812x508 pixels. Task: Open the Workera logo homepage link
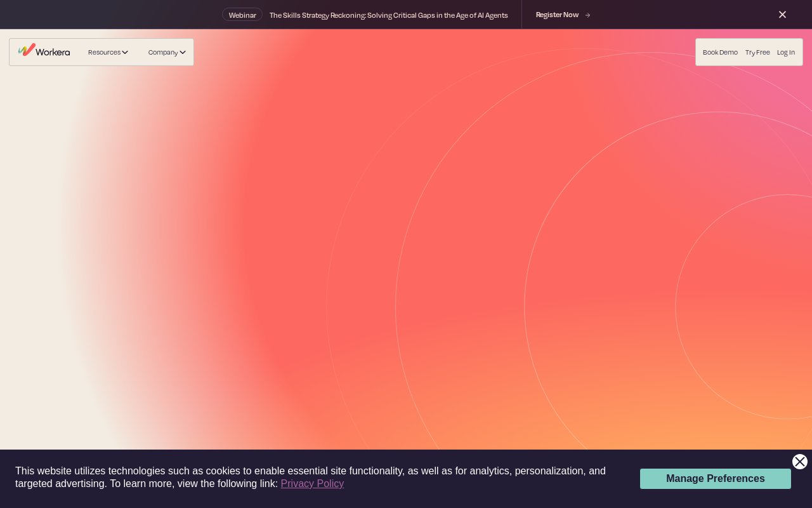(44, 51)
